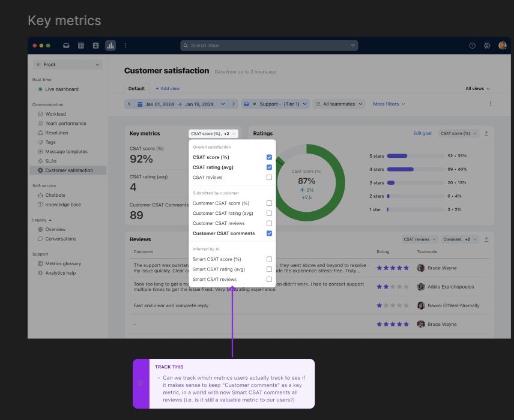Open the calendar icon in top bar
514x420 pixels.
81,46
